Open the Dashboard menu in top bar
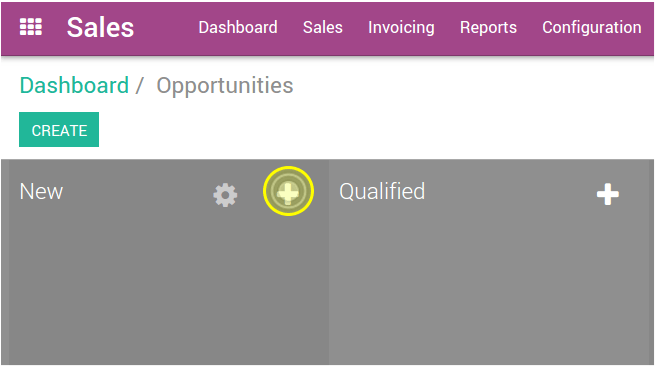The image size is (655, 366). [x=238, y=28]
